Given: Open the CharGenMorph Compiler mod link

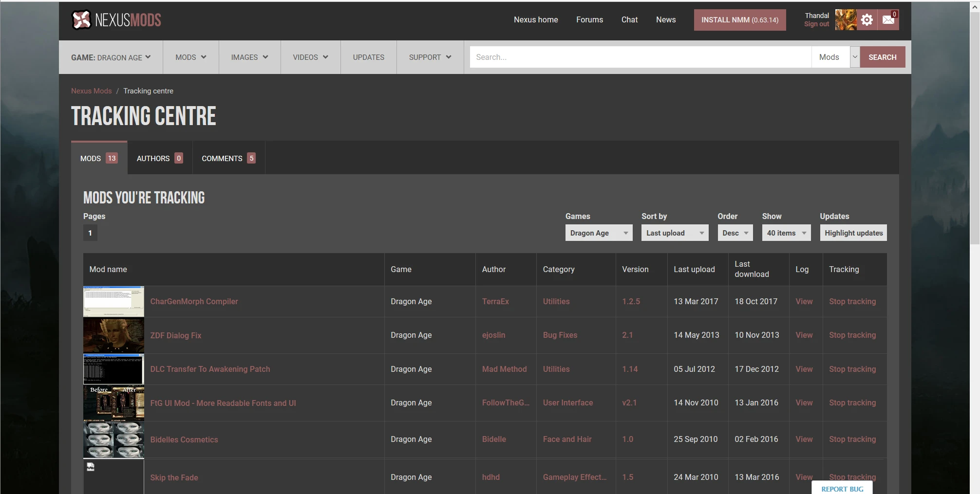Looking at the screenshot, I should pos(194,302).
